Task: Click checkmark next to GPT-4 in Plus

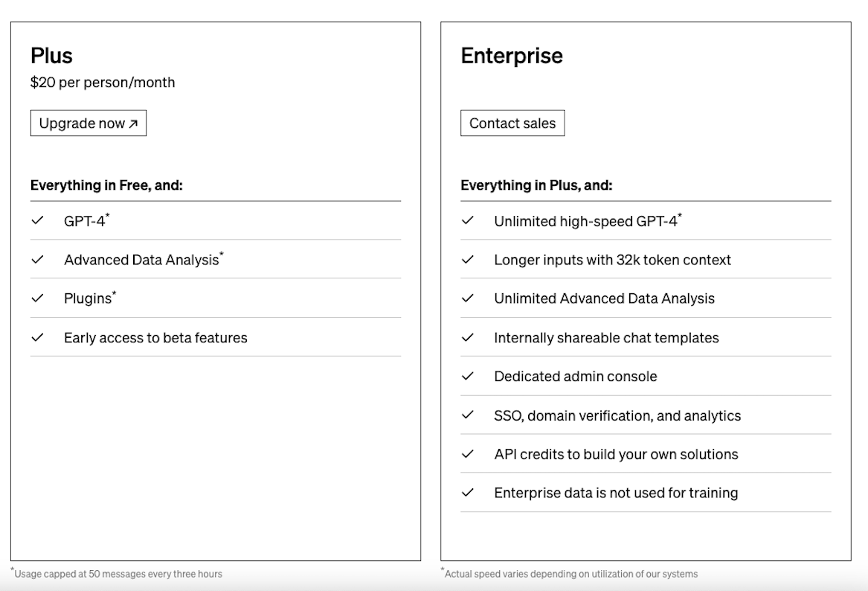Action: (37, 220)
